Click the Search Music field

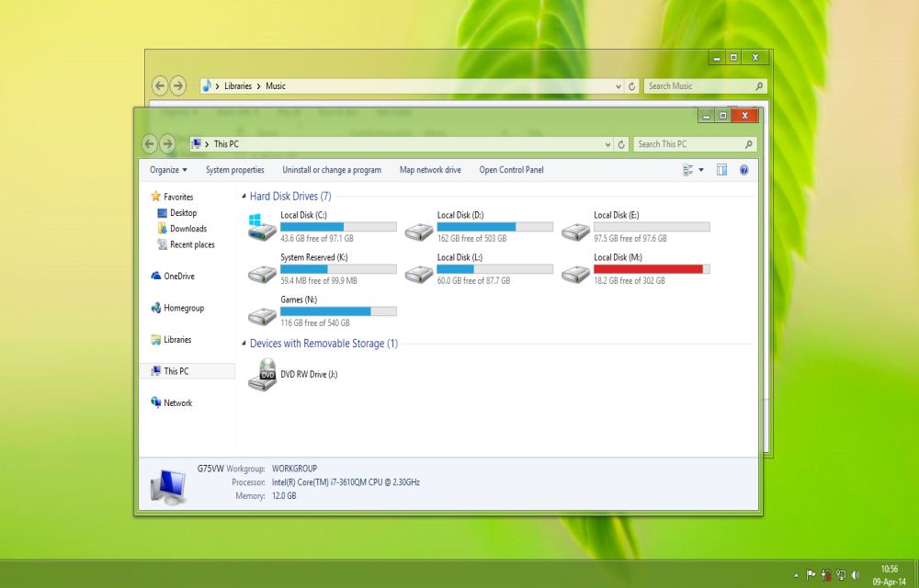[x=706, y=86]
